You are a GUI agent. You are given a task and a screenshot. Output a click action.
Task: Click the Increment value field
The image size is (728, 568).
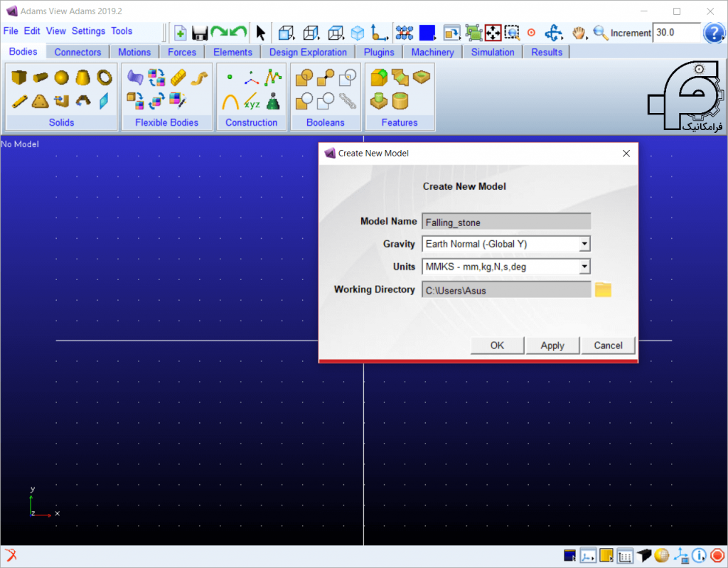676,33
